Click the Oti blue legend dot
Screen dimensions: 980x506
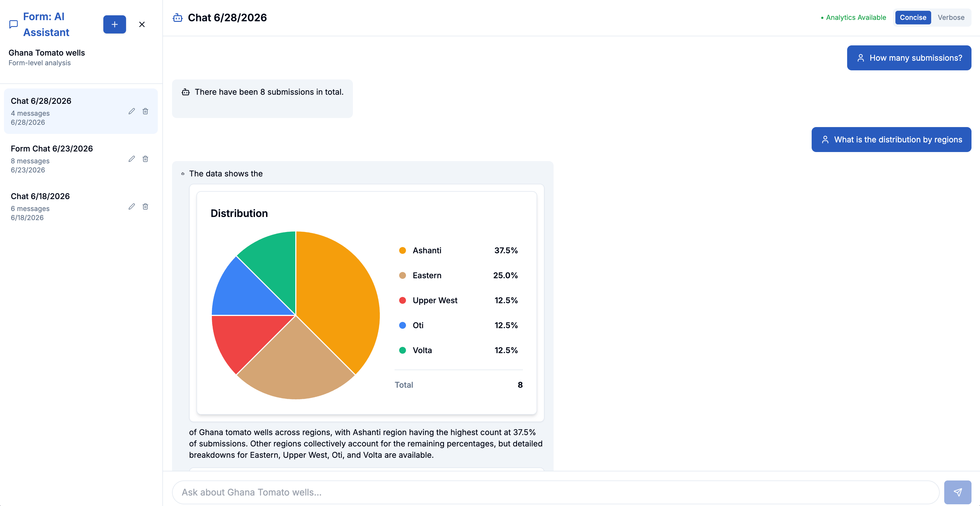coord(403,325)
